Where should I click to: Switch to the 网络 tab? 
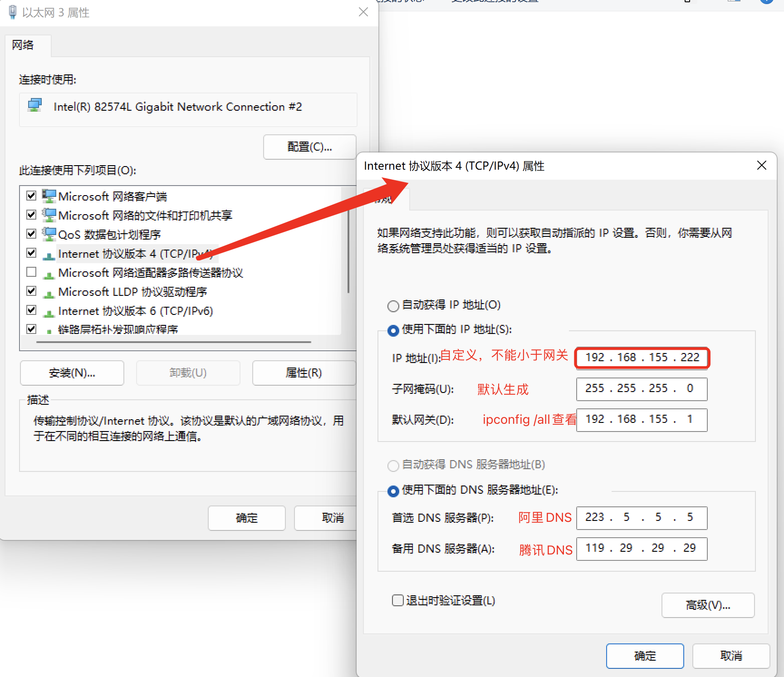tap(23, 45)
